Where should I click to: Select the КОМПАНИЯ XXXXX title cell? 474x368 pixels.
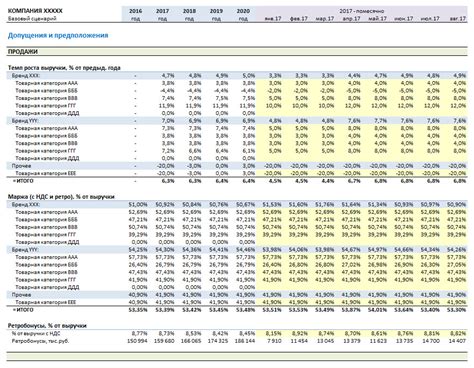point(35,11)
